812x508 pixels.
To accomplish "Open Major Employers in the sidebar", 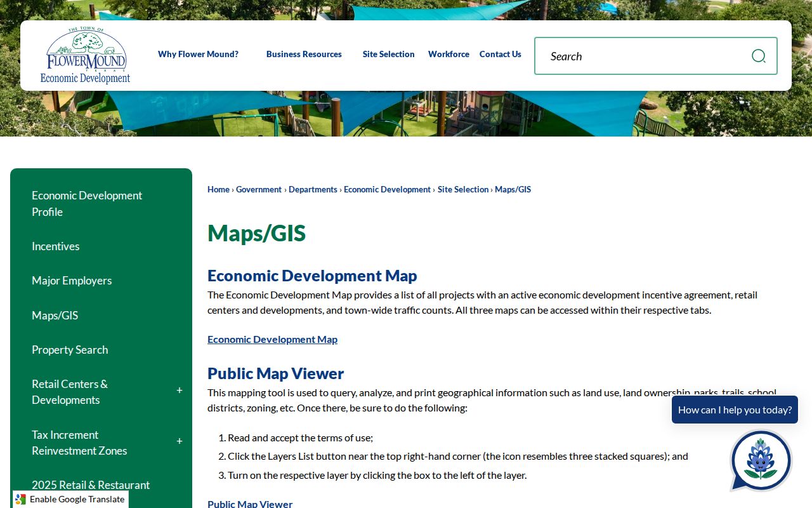I will tap(72, 281).
